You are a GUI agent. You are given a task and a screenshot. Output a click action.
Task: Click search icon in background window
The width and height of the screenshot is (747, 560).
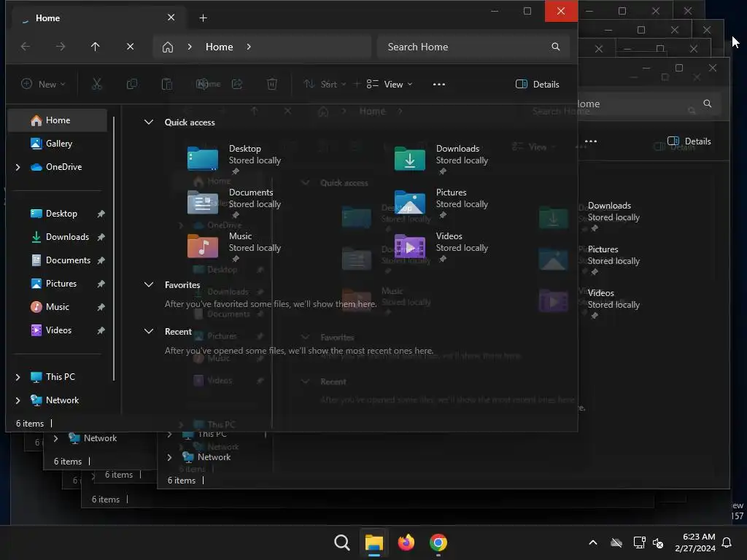pyautogui.click(x=708, y=104)
